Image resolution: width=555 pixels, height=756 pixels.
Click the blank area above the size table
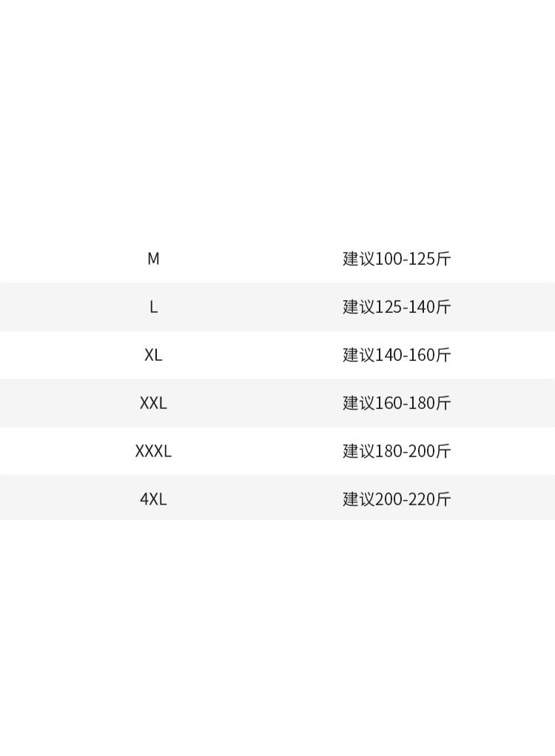tap(277, 118)
